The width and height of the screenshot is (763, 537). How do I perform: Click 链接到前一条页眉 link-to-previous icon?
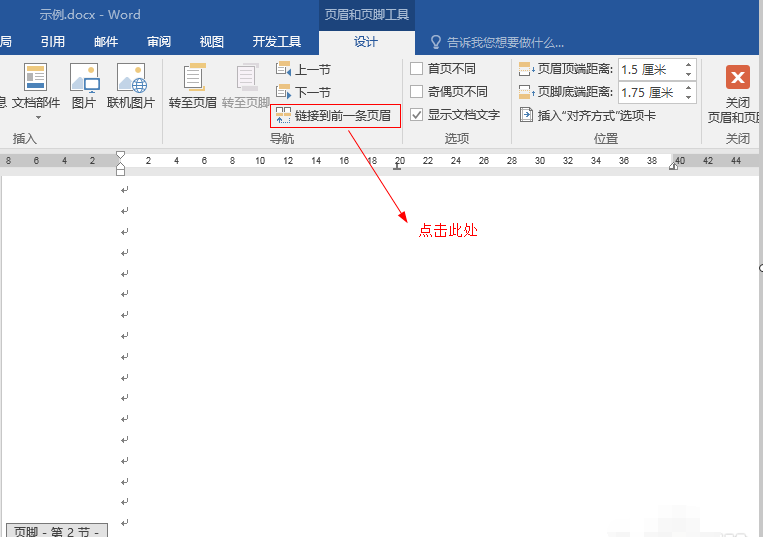tap(283, 116)
